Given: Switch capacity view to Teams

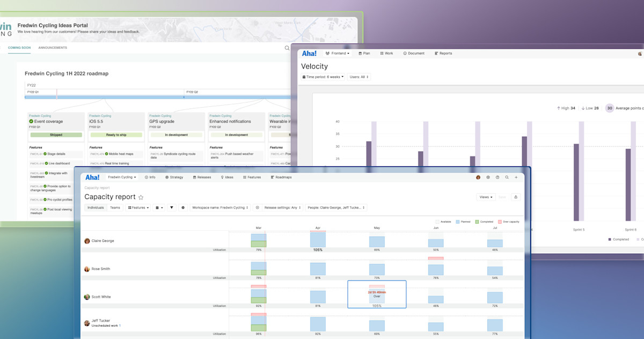Looking at the screenshot, I should 115,208.
